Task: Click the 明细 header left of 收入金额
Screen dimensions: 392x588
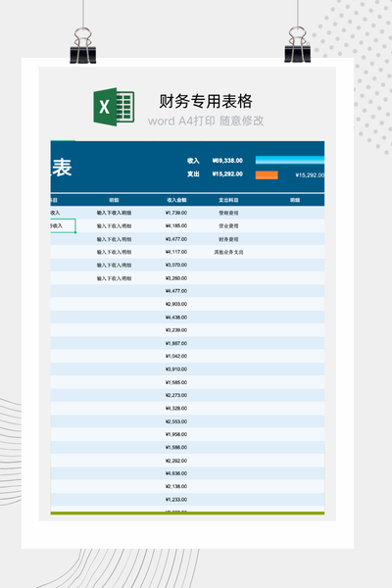Action: click(114, 200)
